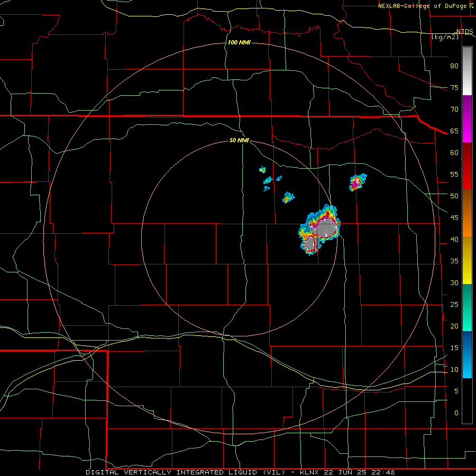Click the 55 value on the VIL scale

454,174
